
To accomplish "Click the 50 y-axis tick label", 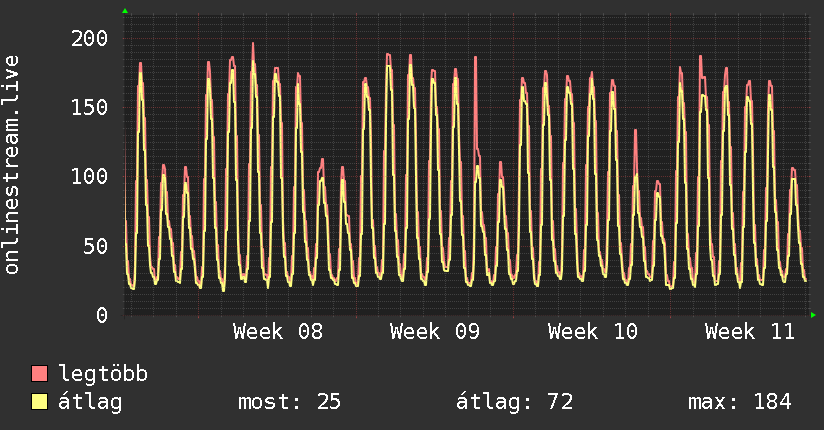I will click(x=96, y=245).
